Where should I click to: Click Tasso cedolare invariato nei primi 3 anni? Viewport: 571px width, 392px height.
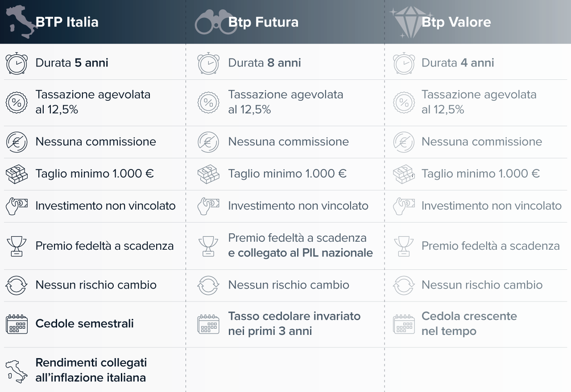tap(294, 324)
